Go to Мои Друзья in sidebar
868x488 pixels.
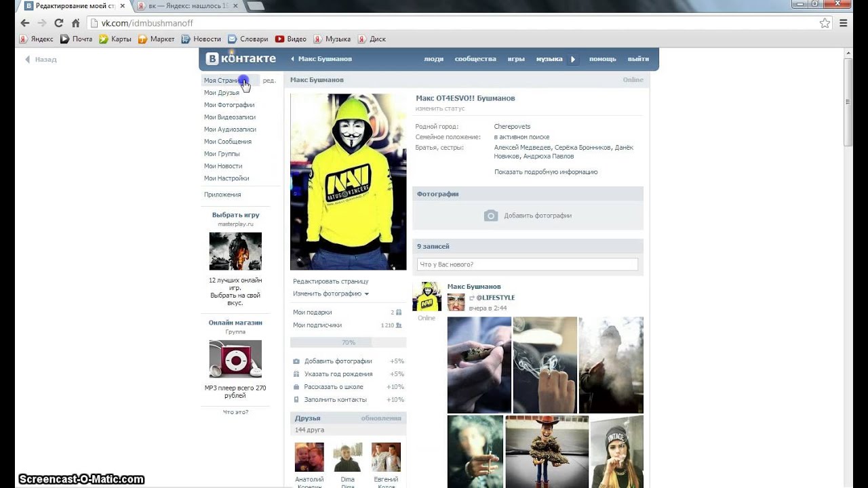coord(222,93)
